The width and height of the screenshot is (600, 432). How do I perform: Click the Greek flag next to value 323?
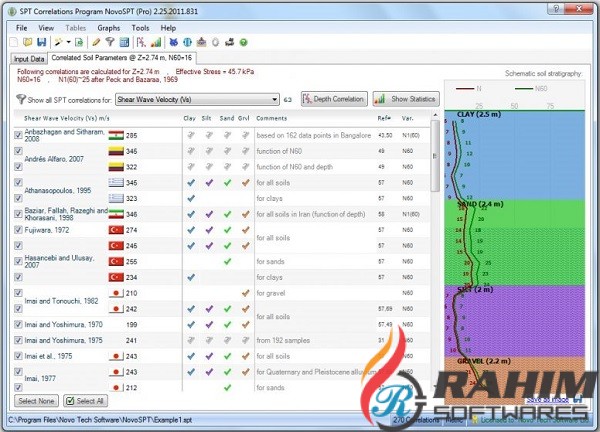[x=116, y=198]
